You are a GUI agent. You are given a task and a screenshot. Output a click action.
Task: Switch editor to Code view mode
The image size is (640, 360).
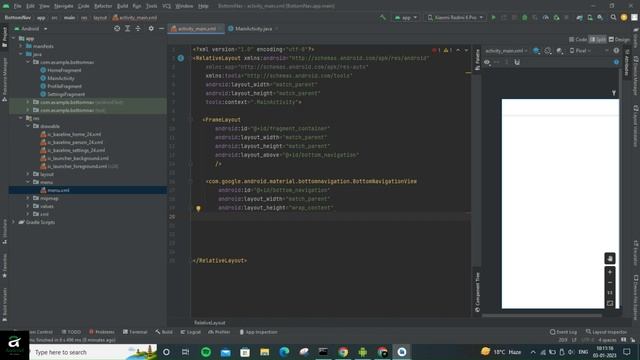click(578, 39)
